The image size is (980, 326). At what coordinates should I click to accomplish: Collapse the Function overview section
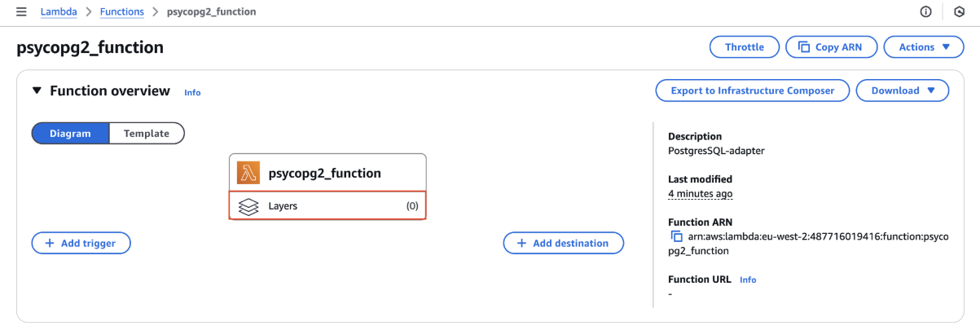(x=37, y=91)
